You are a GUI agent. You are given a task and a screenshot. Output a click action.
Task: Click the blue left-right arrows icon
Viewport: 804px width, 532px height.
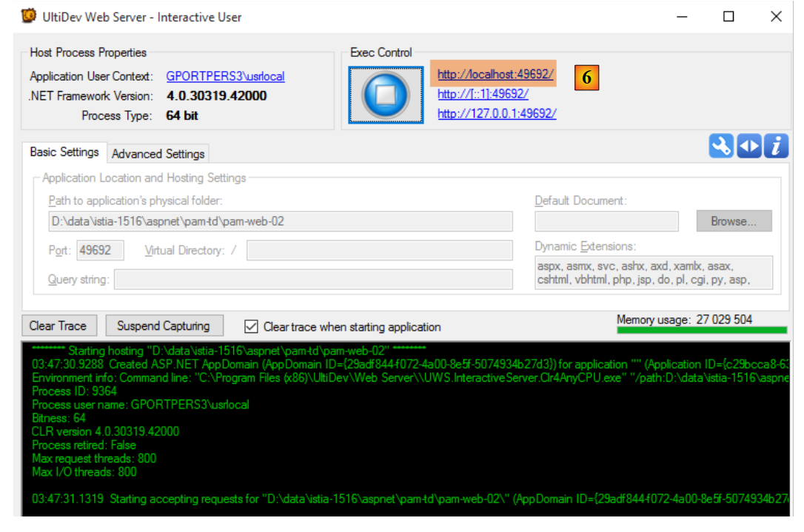click(748, 146)
